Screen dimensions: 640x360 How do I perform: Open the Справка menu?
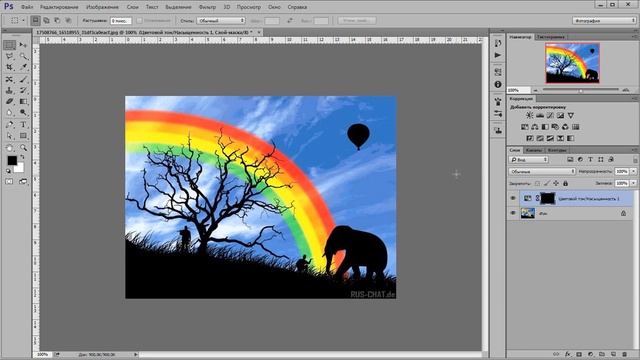[297, 7]
